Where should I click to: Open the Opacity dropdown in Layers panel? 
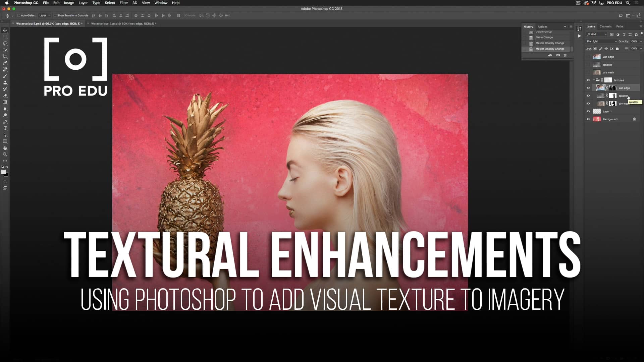[640, 41]
